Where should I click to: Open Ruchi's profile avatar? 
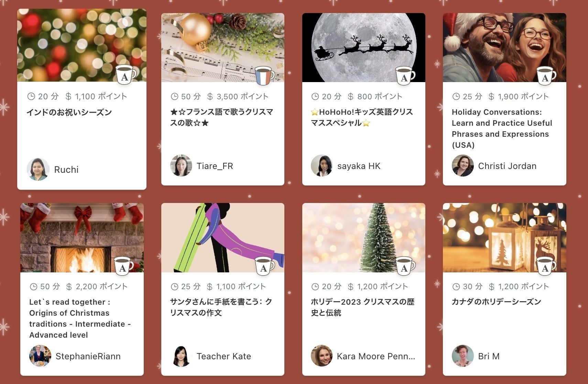38,169
